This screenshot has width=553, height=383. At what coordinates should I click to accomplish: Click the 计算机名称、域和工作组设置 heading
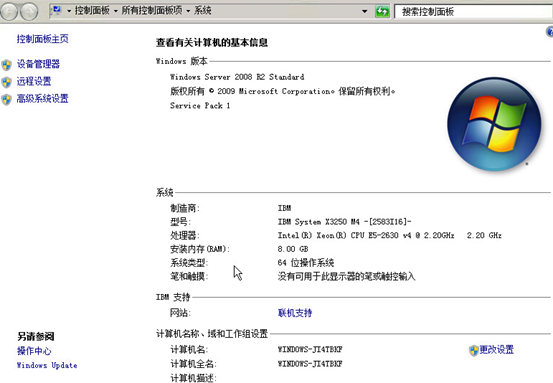[x=212, y=333]
